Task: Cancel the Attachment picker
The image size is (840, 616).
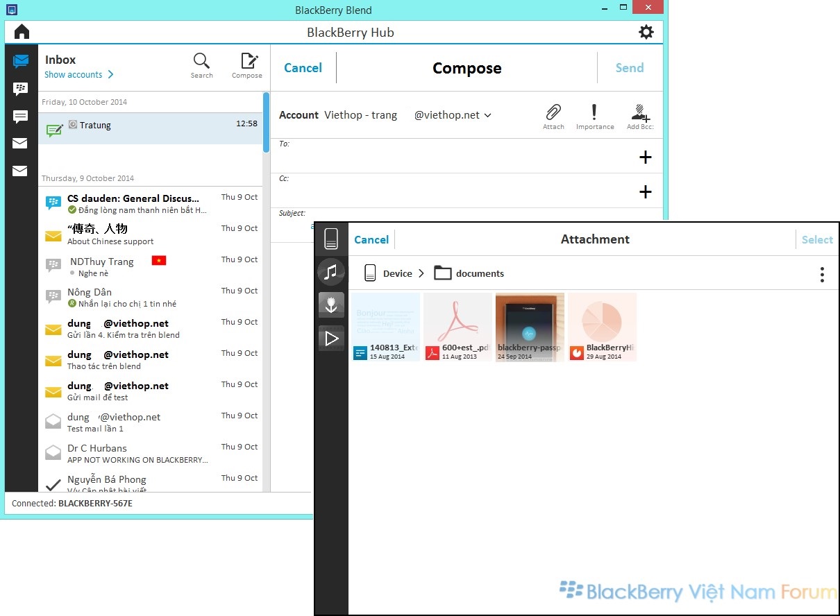Action: pos(371,239)
